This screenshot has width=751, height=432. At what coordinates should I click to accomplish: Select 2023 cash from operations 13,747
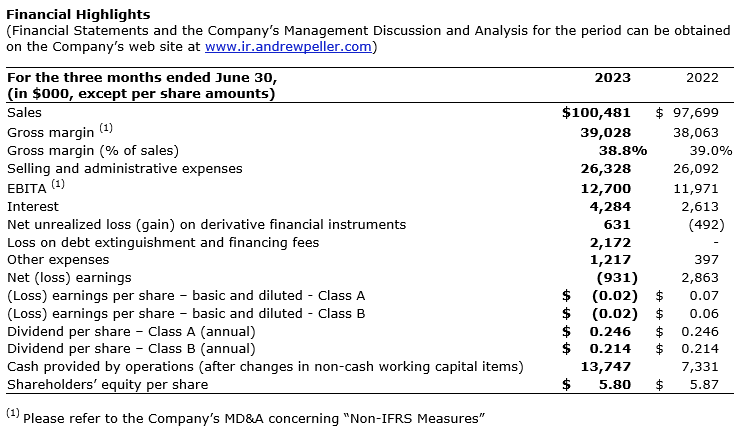(x=618, y=368)
